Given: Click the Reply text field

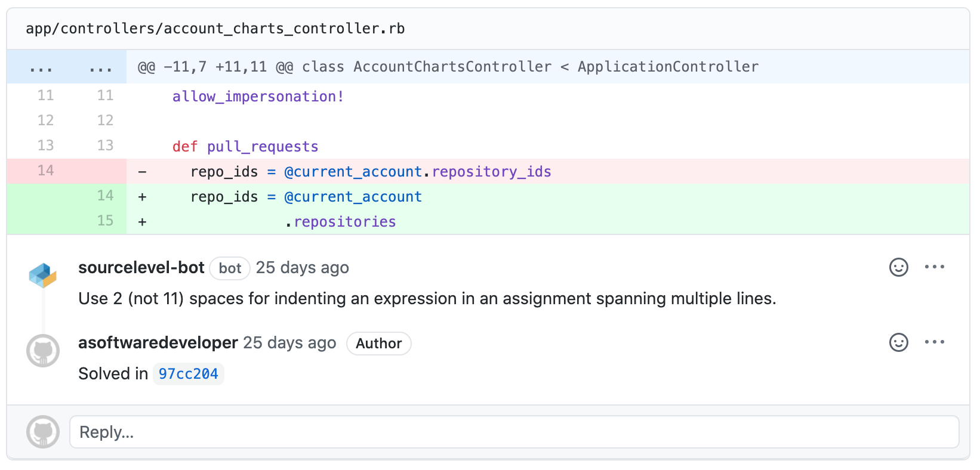Looking at the screenshot, I should coord(514,432).
